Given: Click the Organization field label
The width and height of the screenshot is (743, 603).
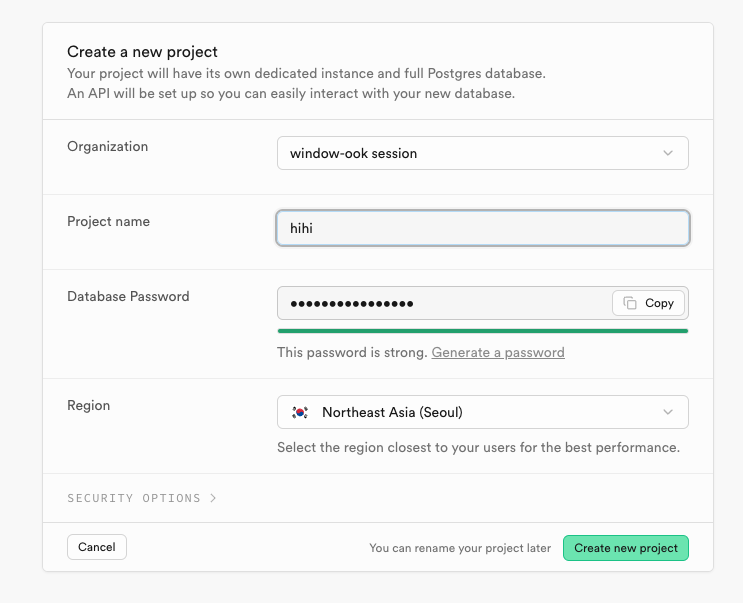Looking at the screenshot, I should [x=107, y=146].
